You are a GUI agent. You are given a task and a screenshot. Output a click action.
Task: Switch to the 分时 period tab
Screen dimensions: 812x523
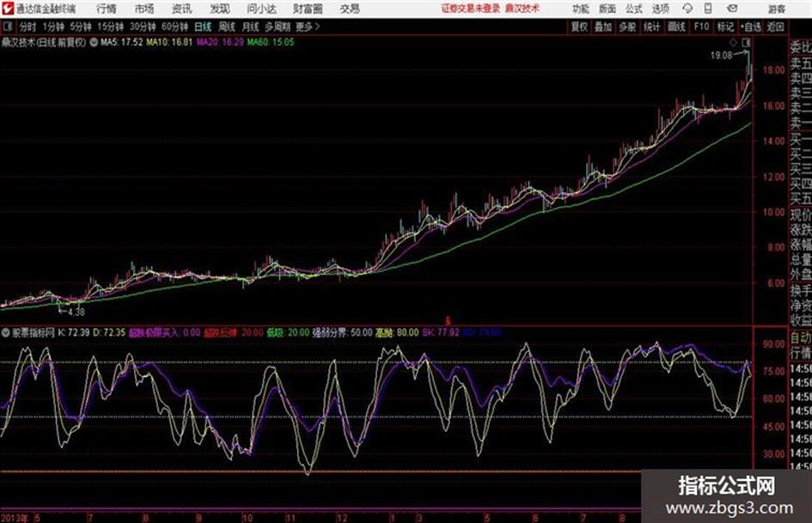27,27
